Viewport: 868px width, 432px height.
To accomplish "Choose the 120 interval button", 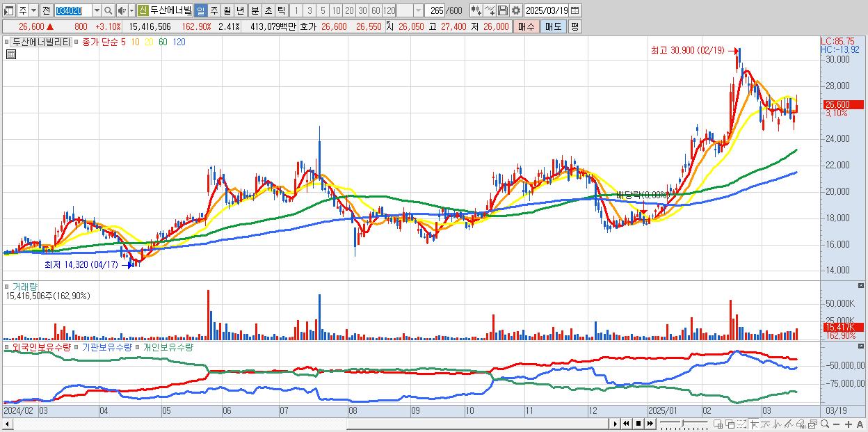I will coord(389,10).
